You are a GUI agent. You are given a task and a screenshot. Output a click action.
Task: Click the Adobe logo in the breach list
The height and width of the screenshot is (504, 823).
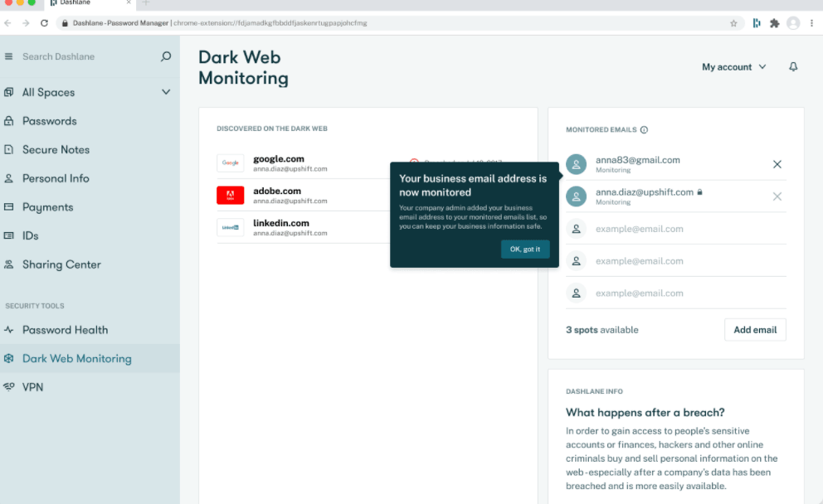point(230,194)
